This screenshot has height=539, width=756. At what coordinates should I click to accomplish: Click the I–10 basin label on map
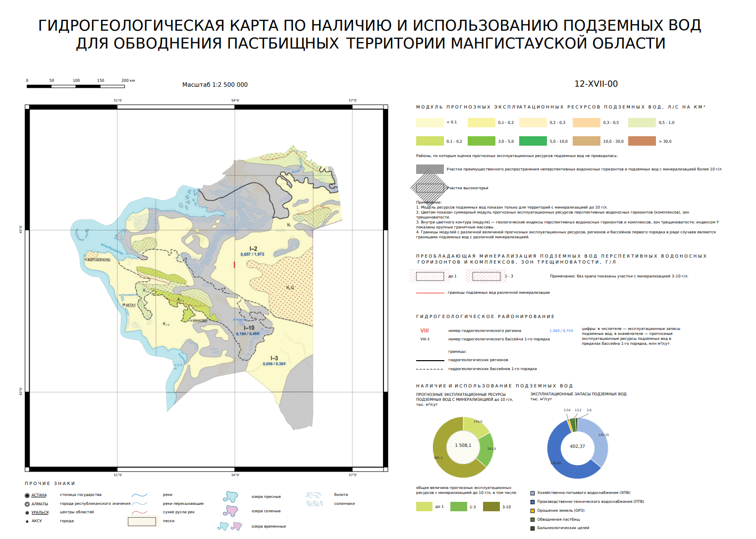pyautogui.click(x=249, y=328)
